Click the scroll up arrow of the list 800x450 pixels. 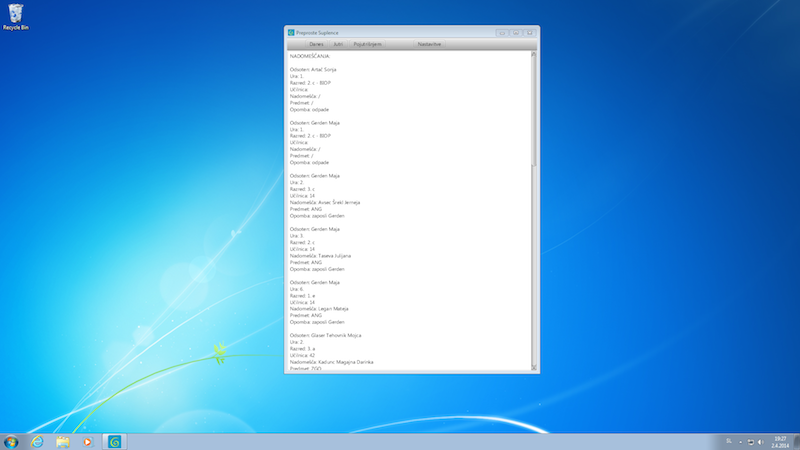tap(534, 54)
